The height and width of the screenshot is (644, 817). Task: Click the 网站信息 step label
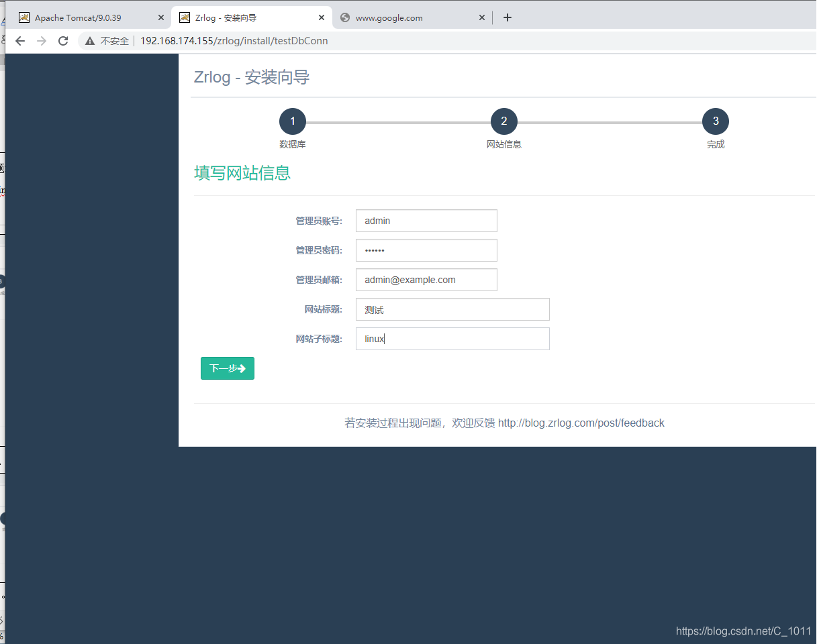click(x=504, y=144)
